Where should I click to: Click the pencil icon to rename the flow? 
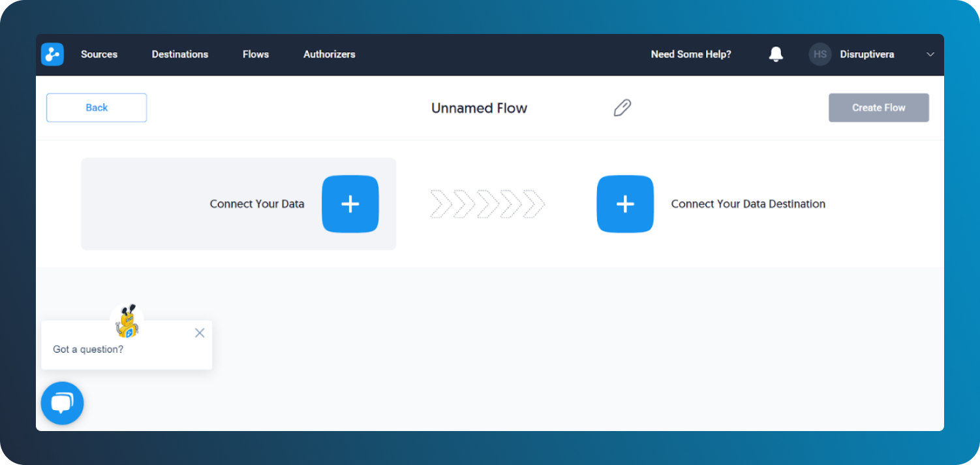click(x=622, y=107)
